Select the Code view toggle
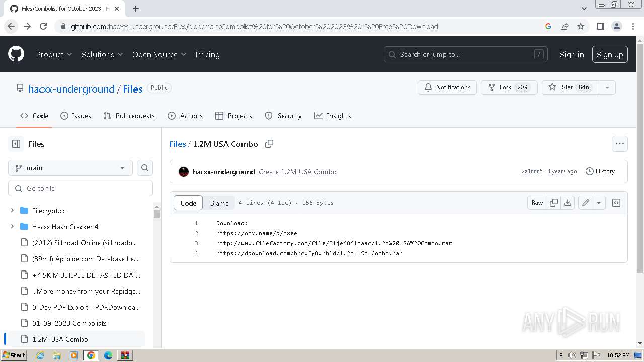The image size is (644, 362). pyautogui.click(x=188, y=203)
